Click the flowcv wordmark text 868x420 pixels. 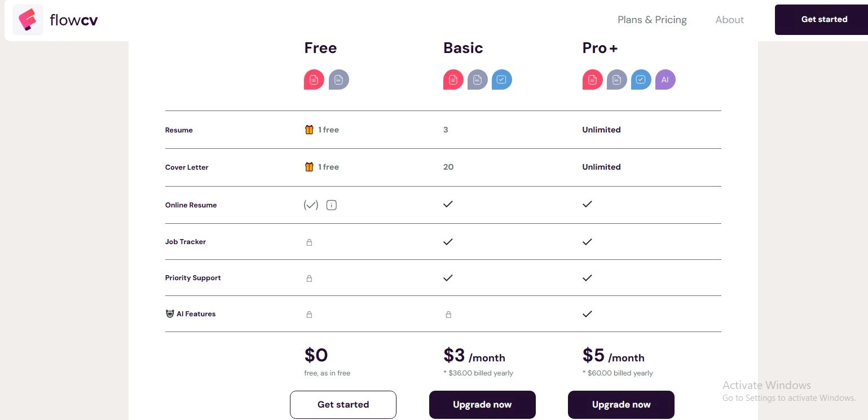click(x=74, y=20)
